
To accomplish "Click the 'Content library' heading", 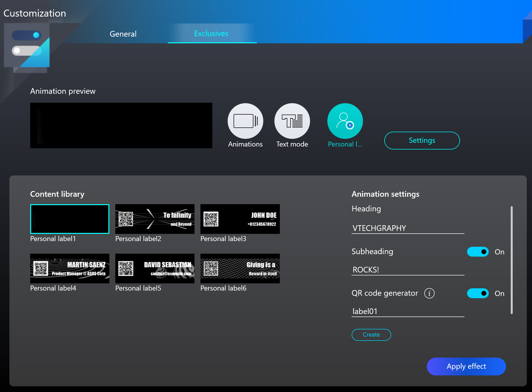I will point(57,194).
